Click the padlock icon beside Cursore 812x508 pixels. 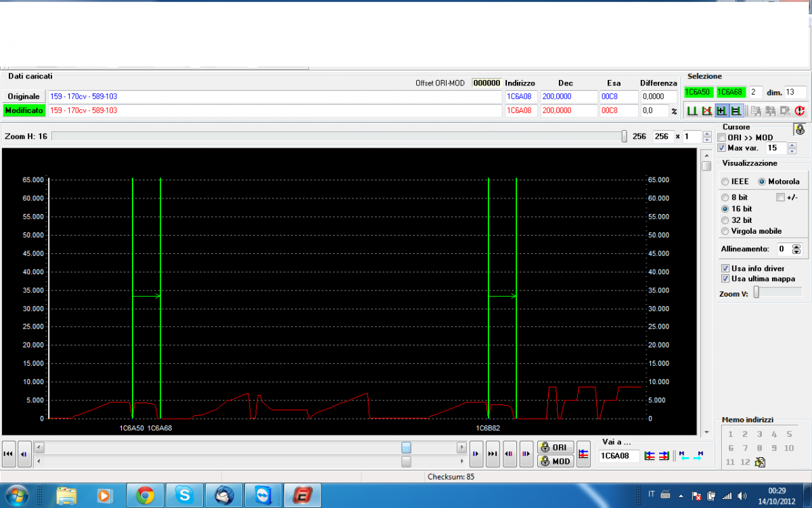[800, 131]
